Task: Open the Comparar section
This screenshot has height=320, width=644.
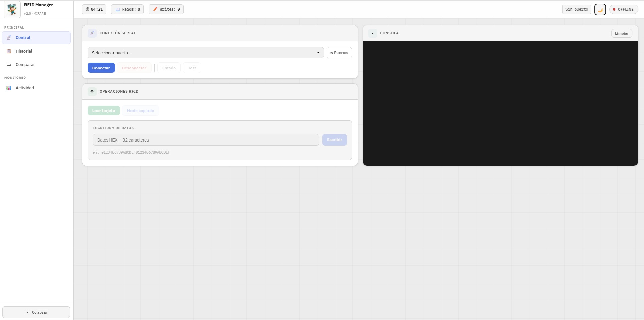Action: pos(25,64)
